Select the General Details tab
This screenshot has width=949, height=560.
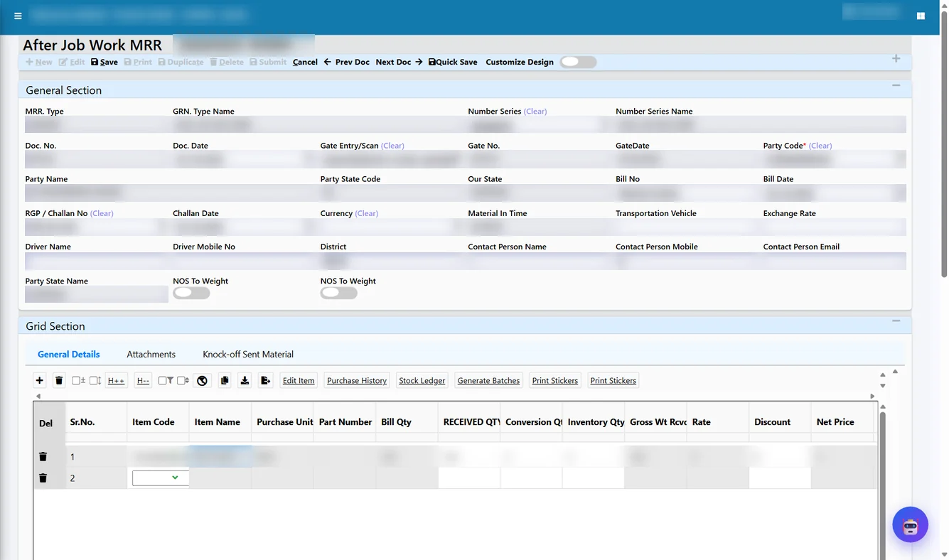68,354
